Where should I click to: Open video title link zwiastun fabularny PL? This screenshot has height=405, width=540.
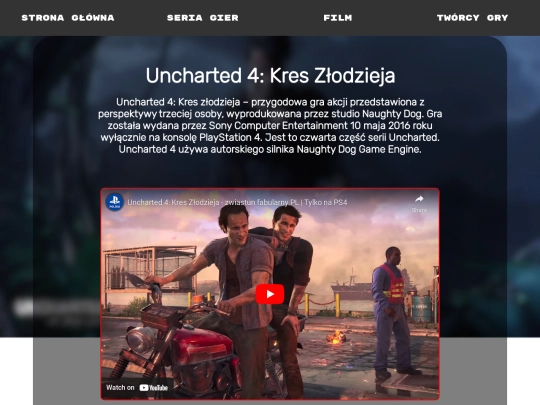click(237, 202)
